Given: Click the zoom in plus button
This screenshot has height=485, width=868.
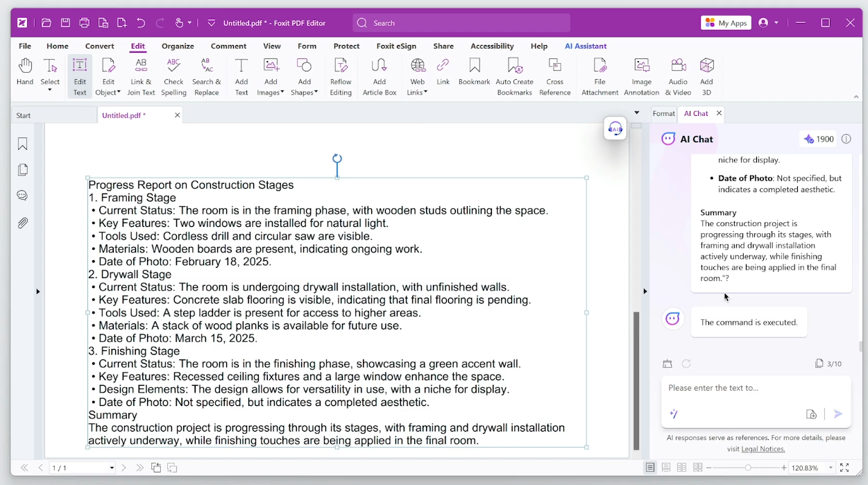Looking at the screenshot, I should 784,468.
